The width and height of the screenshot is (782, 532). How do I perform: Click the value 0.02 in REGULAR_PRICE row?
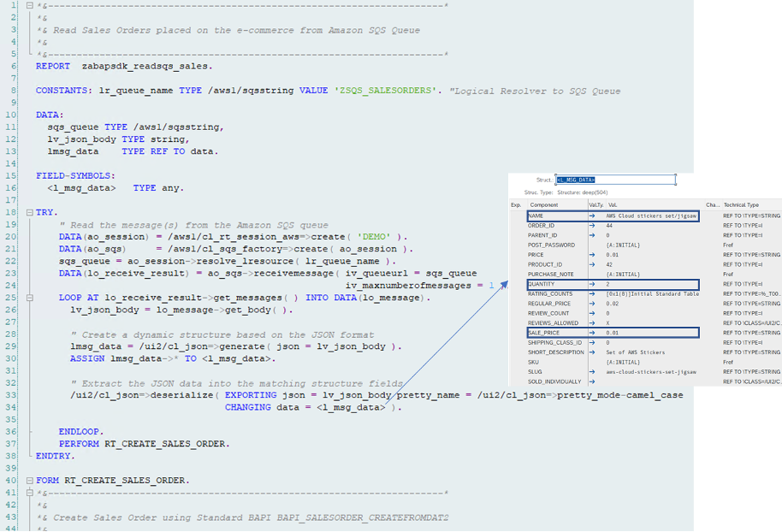pyautogui.click(x=613, y=304)
